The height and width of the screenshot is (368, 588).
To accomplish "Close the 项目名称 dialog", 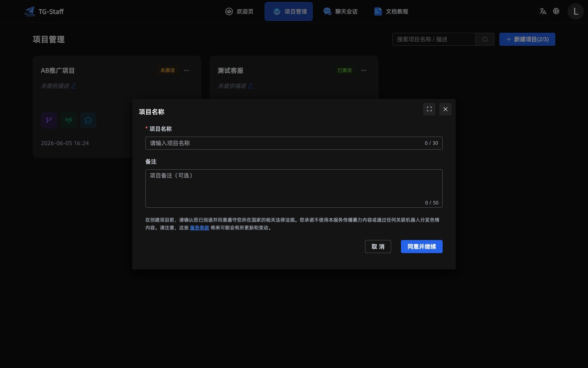I will point(445,109).
